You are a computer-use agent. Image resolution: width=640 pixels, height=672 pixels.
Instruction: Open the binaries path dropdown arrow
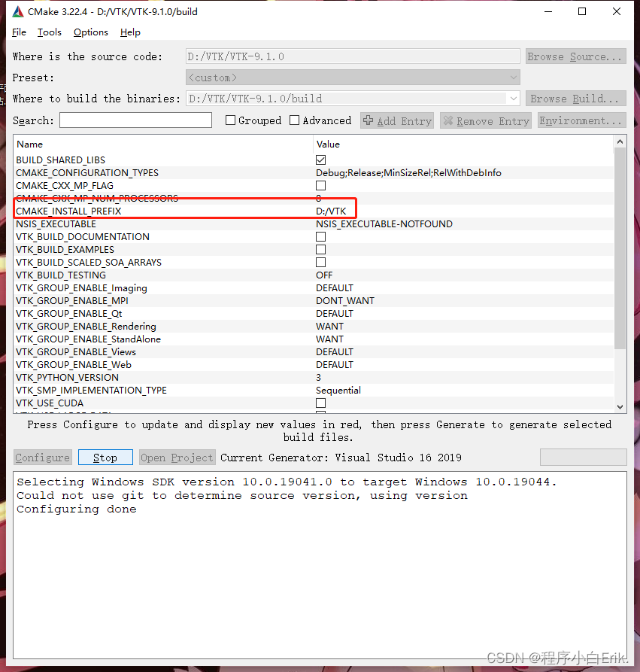[x=513, y=97]
